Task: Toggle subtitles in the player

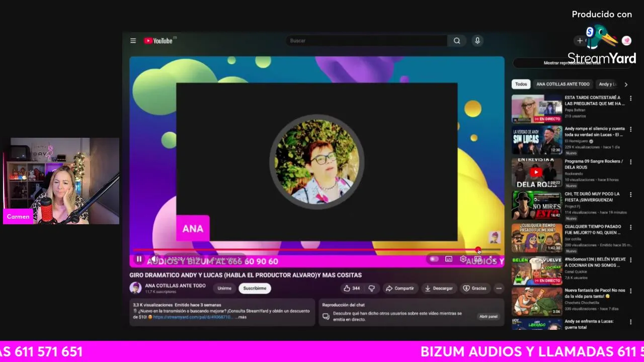Action: coord(449,259)
